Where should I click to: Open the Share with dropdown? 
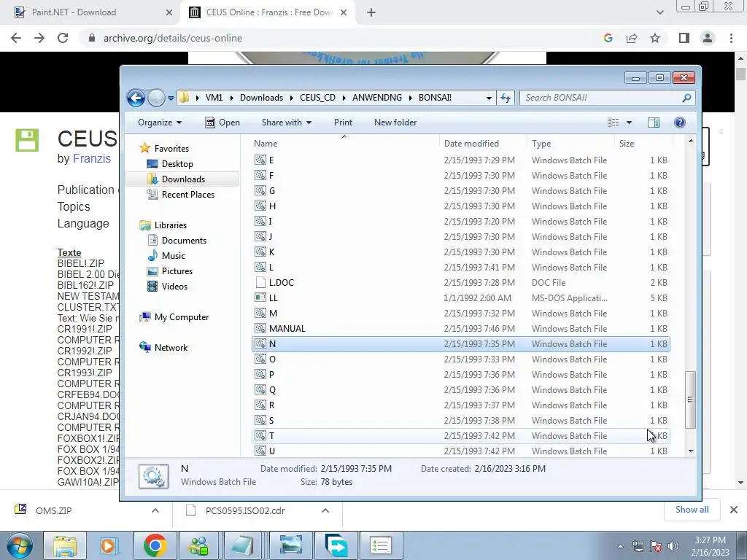click(286, 122)
